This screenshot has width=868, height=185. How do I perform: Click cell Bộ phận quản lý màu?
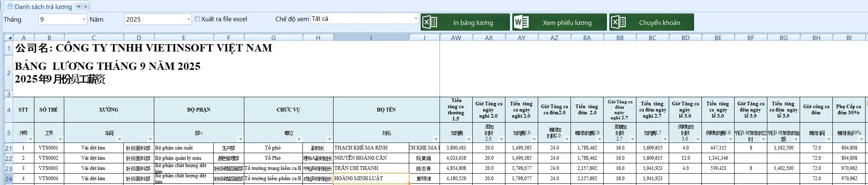point(184,158)
